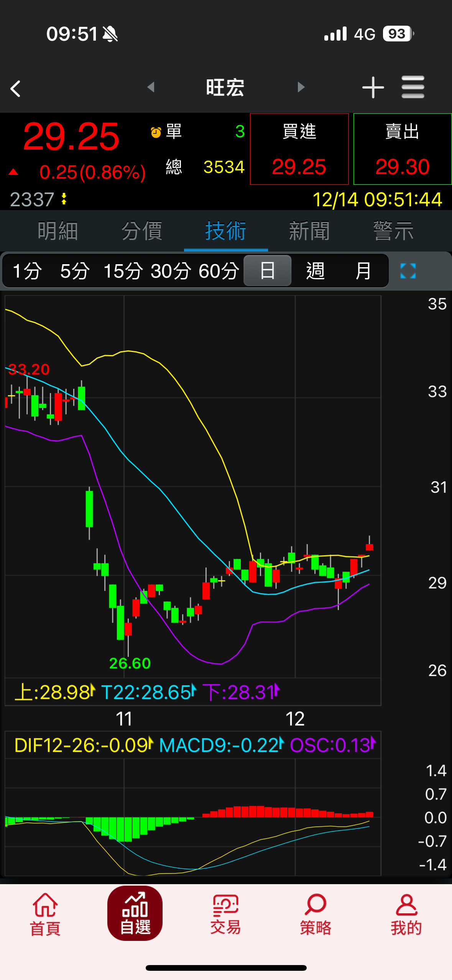
Task: Open the 策略 strategy search icon
Action: pos(316,914)
